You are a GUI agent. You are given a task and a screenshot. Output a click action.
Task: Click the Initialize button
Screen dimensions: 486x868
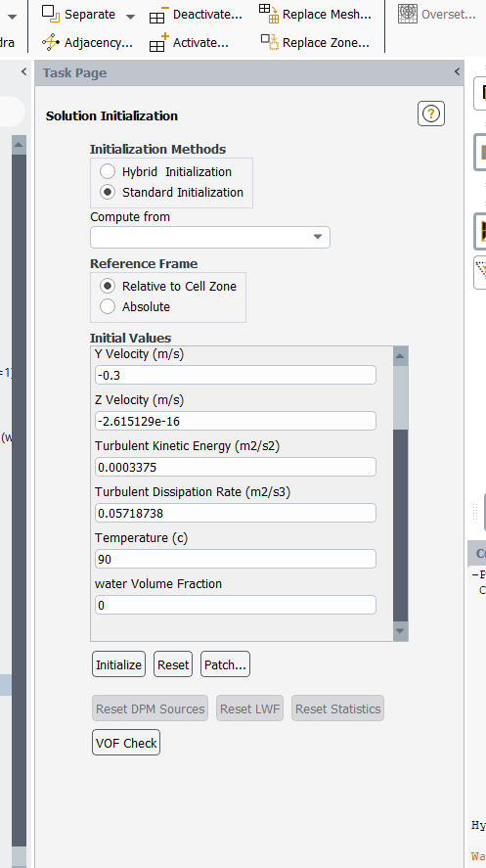point(118,664)
